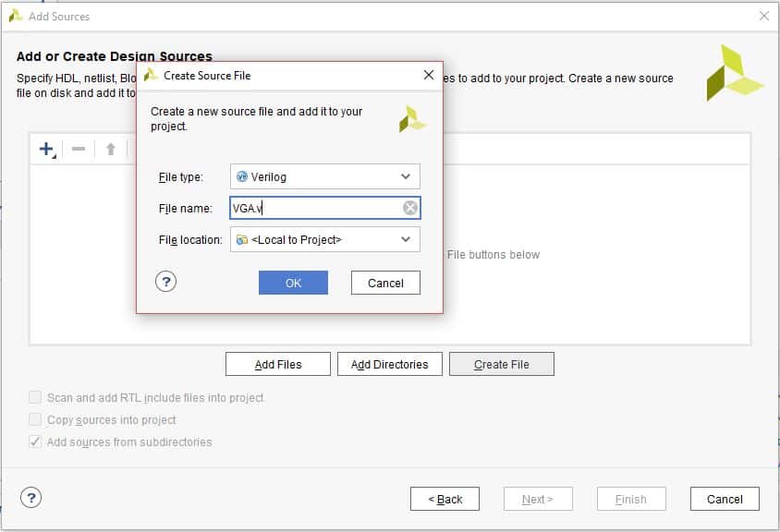Open help in Create Source File dialog
This screenshot has width=780, height=532.
[x=165, y=283]
